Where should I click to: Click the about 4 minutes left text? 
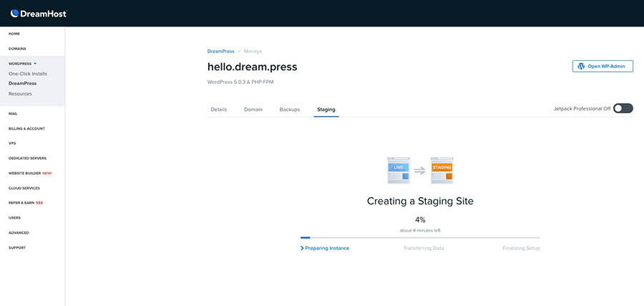coord(420,230)
